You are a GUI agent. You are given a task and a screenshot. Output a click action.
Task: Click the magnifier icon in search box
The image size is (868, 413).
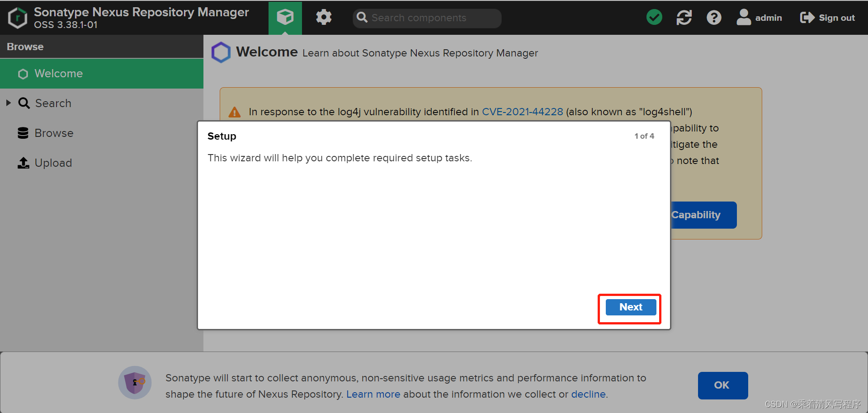[362, 18]
